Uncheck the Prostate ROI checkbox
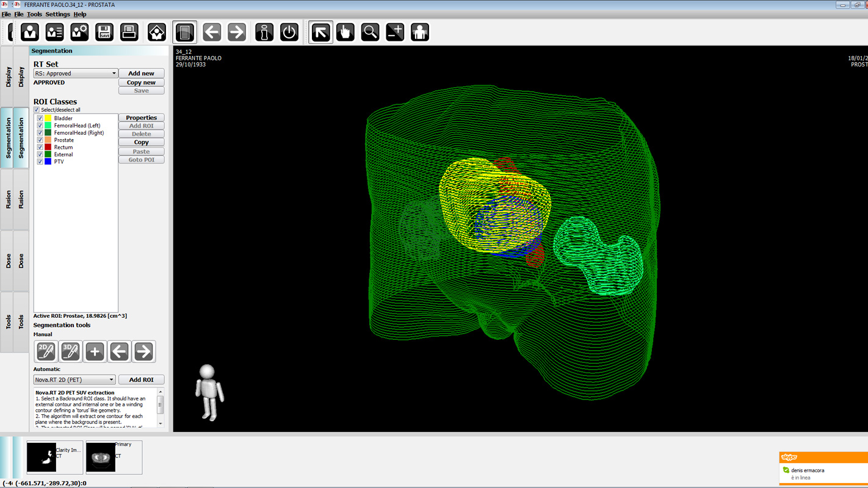The width and height of the screenshot is (868, 488). (x=40, y=140)
